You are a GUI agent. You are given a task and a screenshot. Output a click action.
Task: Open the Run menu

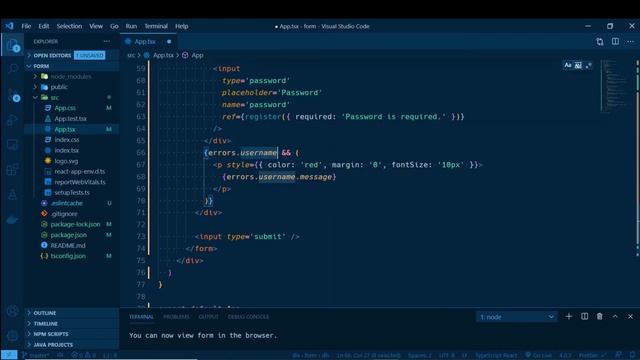click(x=131, y=26)
